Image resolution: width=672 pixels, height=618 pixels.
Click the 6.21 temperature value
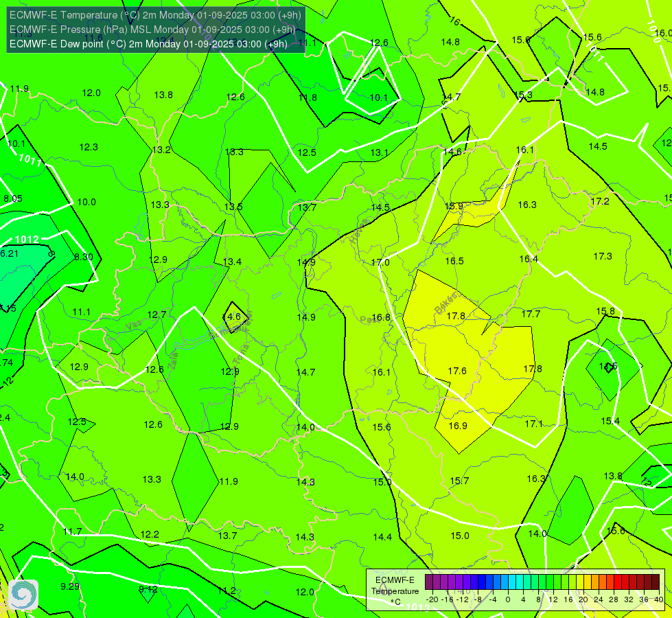click(x=9, y=253)
